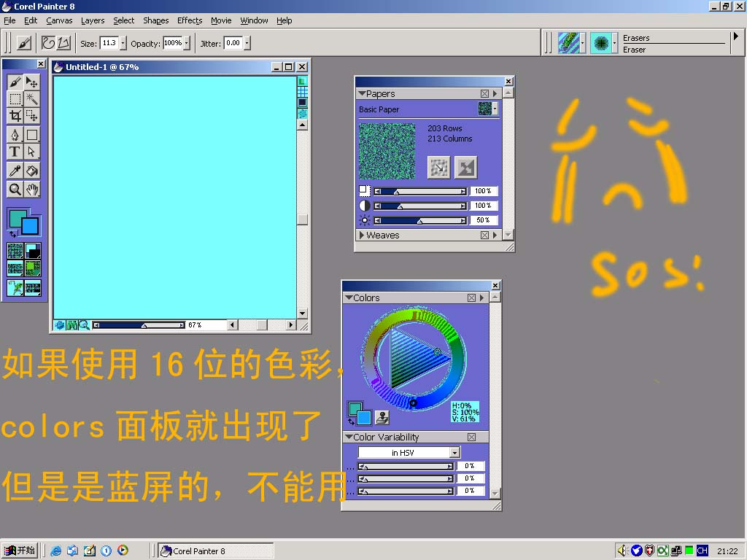Collapse the Colors palette triangle
This screenshot has height=560, width=747.
(349, 297)
